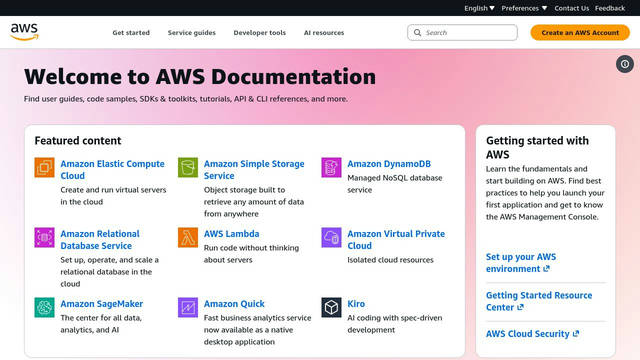Image resolution: width=640 pixels, height=360 pixels.
Task: Click the Amazon Elastic Compute Cloud icon
Action: 44,167
